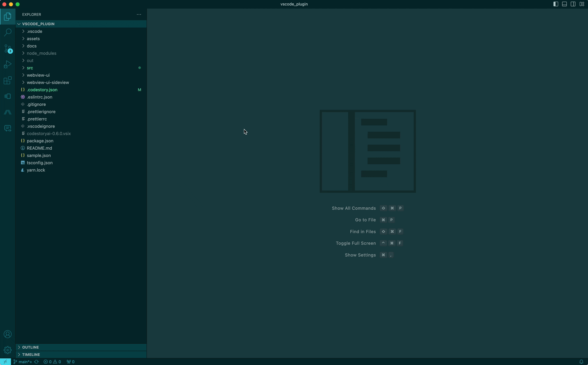
Task: Open the remote window status bar icon
Action: 5,362
